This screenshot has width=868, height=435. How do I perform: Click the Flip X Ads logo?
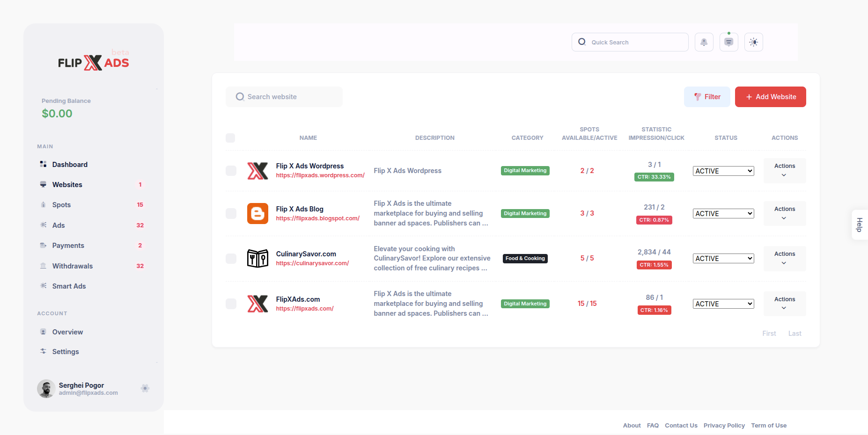94,62
